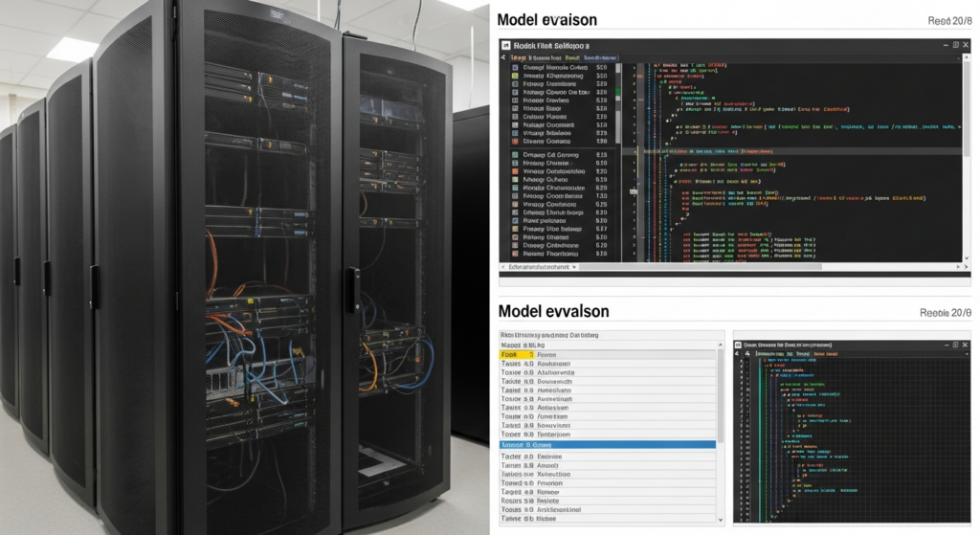Open the orange first tab in the top window toolbar

click(518, 57)
